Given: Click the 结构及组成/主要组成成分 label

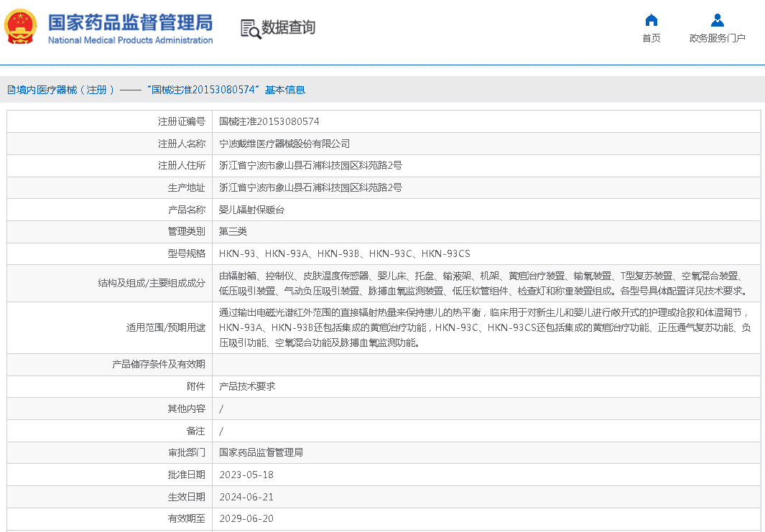Looking at the screenshot, I should point(152,284).
